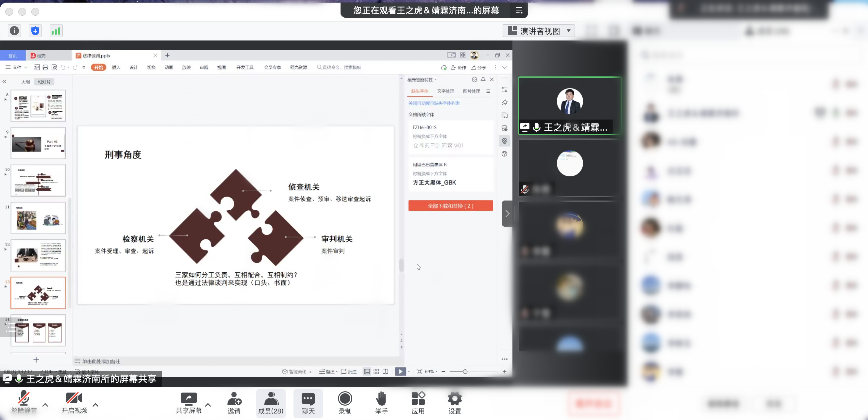Open the meeting info icon
This screenshot has width=868, height=420.
point(14,31)
